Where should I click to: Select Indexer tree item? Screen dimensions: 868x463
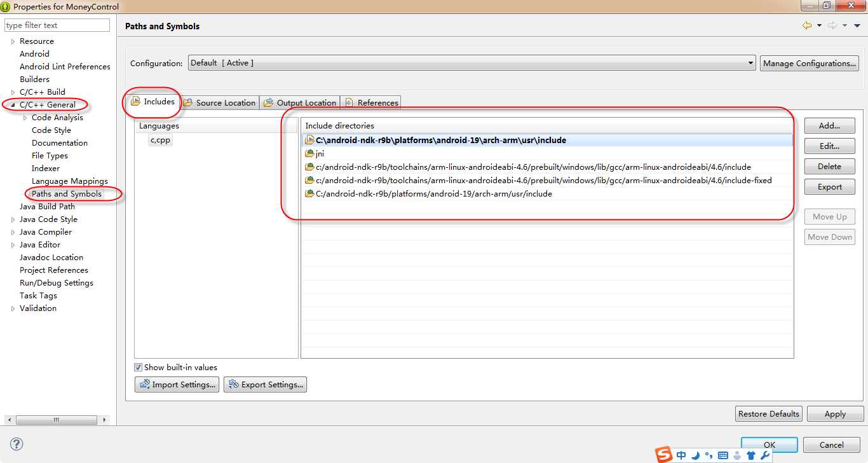click(x=46, y=169)
